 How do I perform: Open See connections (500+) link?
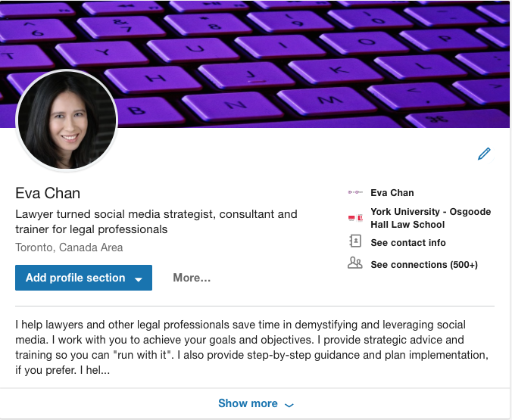[424, 264]
